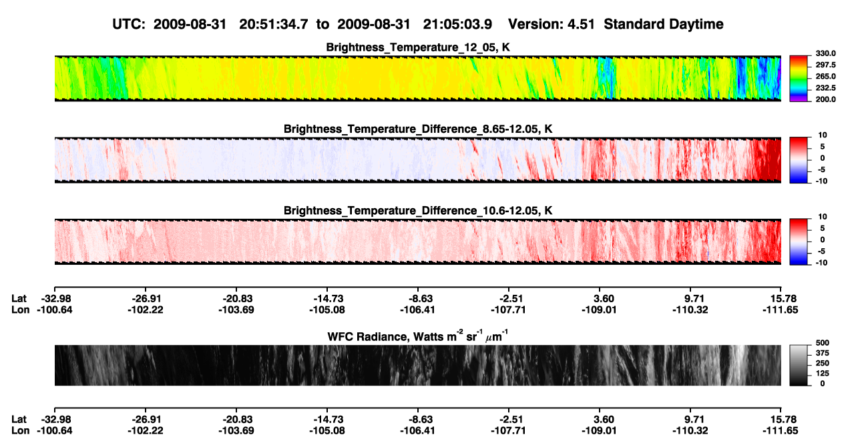The image size is (868, 445).
Task: Click bottom axis latitude value -8.63
Action: [x=418, y=419]
